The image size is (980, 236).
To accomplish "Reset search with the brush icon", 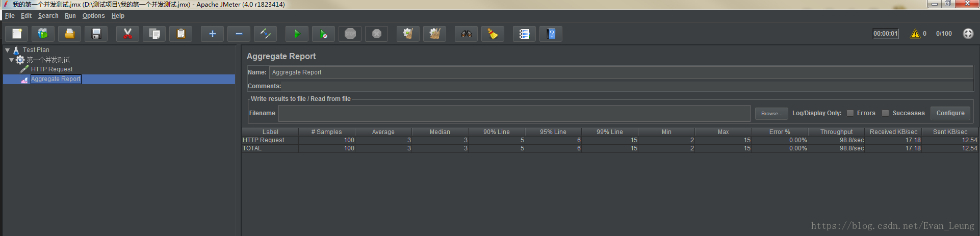I will pyautogui.click(x=493, y=34).
